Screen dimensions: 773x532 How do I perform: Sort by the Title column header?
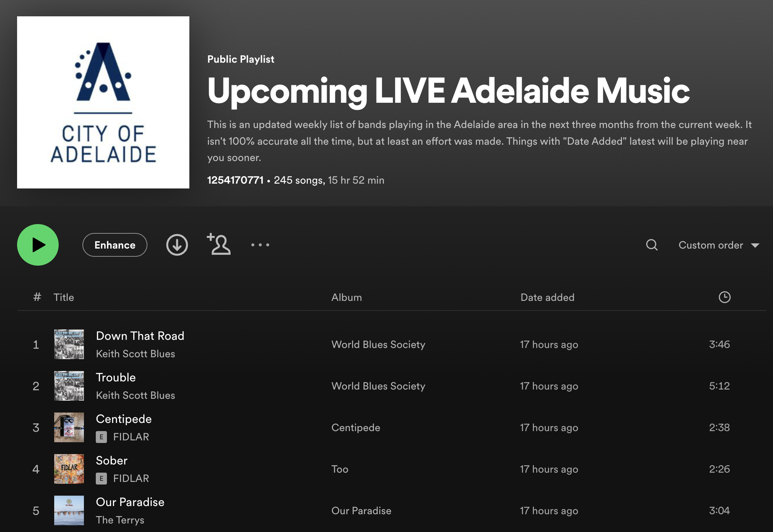click(63, 298)
